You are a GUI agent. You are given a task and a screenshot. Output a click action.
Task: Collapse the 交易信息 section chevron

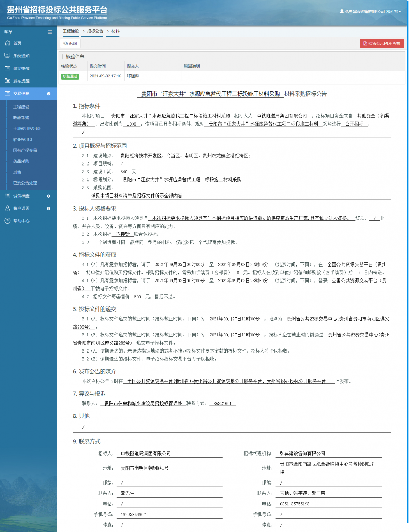[x=49, y=94]
